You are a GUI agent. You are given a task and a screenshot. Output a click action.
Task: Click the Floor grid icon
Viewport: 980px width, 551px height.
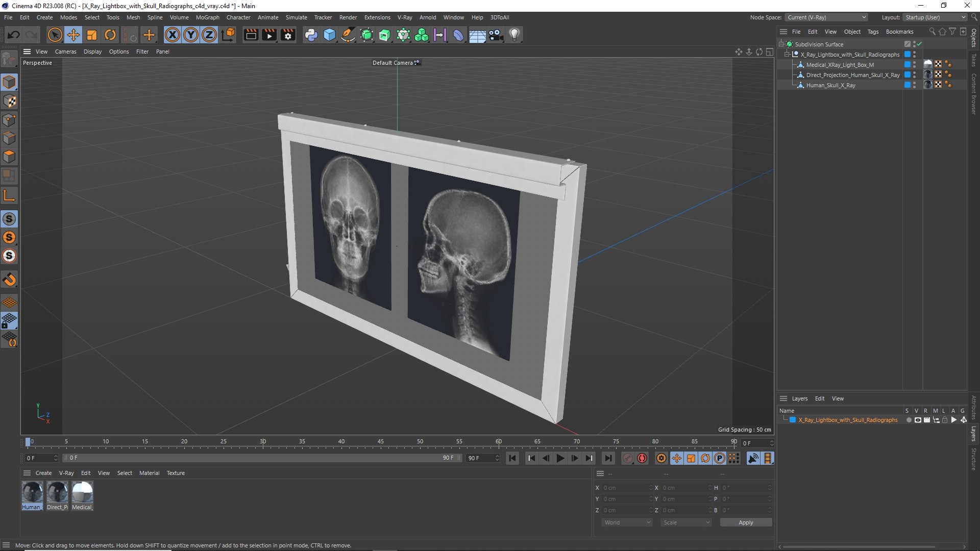click(x=477, y=35)
